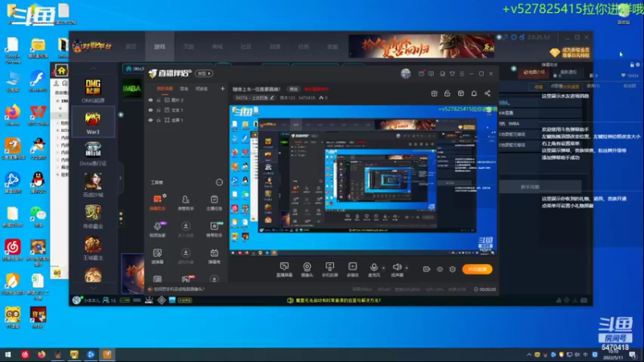The height and width of the screenshot is (362, 644).
Task: Toggle visibility of the 文本 1 layer
Action: click(x=151, y=110)
